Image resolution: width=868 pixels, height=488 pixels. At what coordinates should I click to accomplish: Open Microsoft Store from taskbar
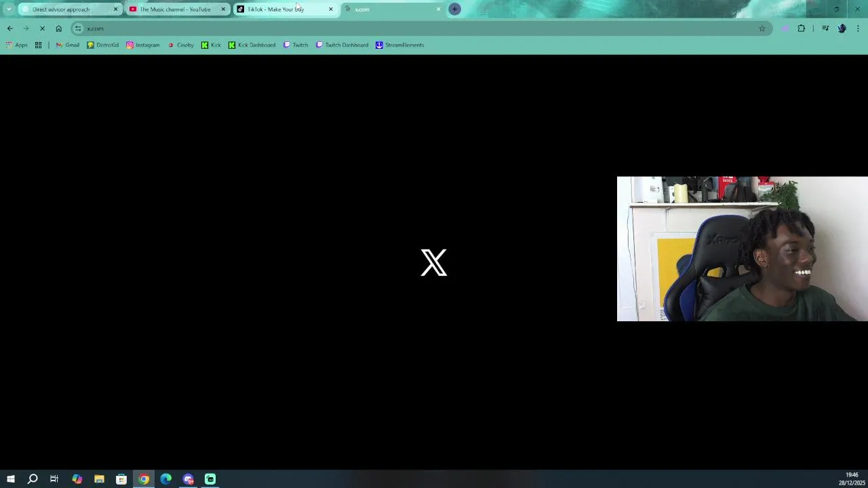121,479
